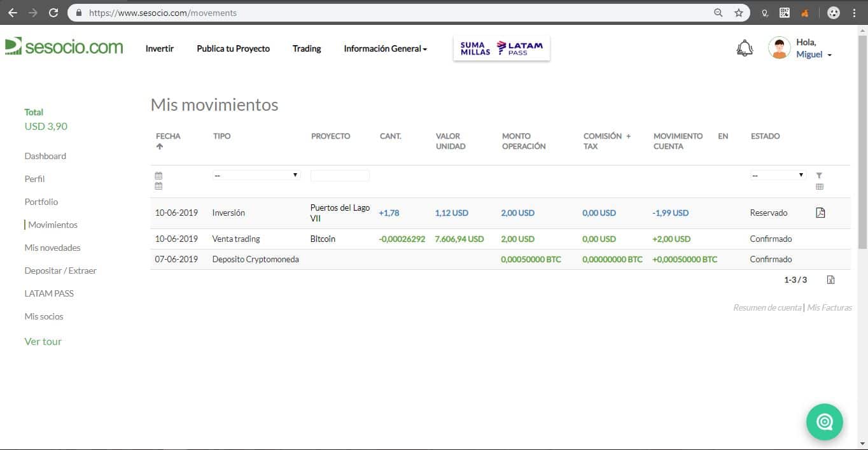Go to Portfolio in the sidebar
The width and height of the screenshot is (868, 450).
41,202
